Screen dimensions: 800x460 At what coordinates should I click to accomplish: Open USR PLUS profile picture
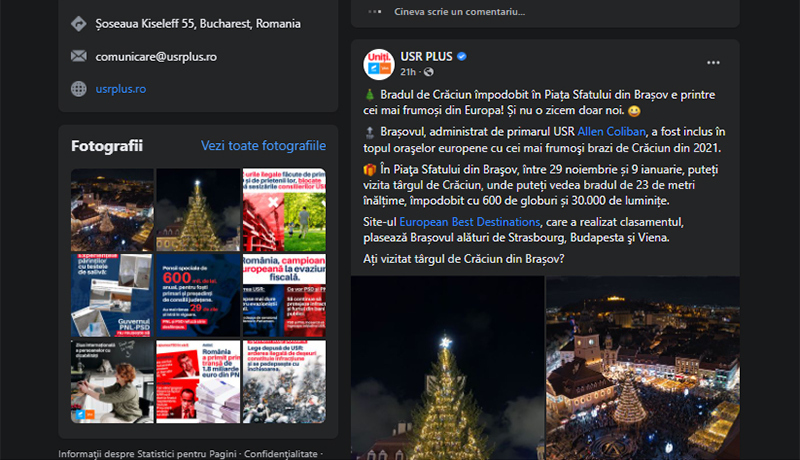point(379,64)
